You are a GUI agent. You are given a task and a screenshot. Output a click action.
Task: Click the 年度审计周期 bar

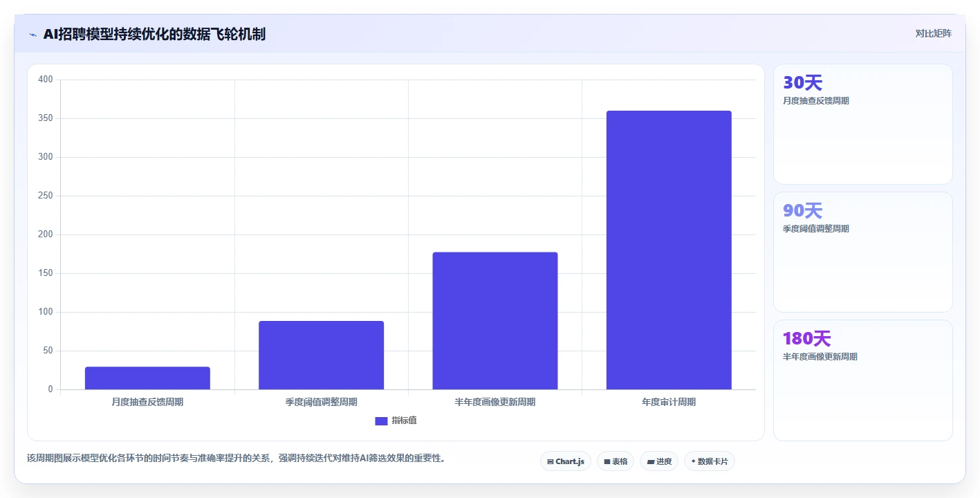669,250
